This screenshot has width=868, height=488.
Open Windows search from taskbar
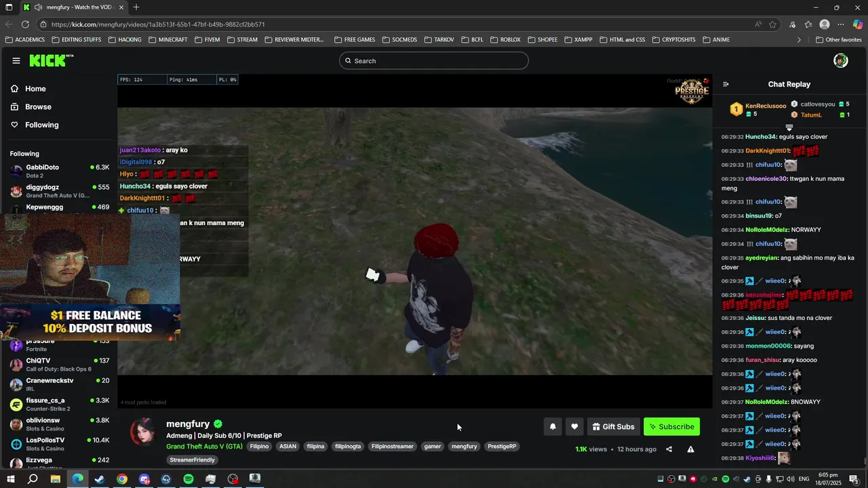pos(33,479)
